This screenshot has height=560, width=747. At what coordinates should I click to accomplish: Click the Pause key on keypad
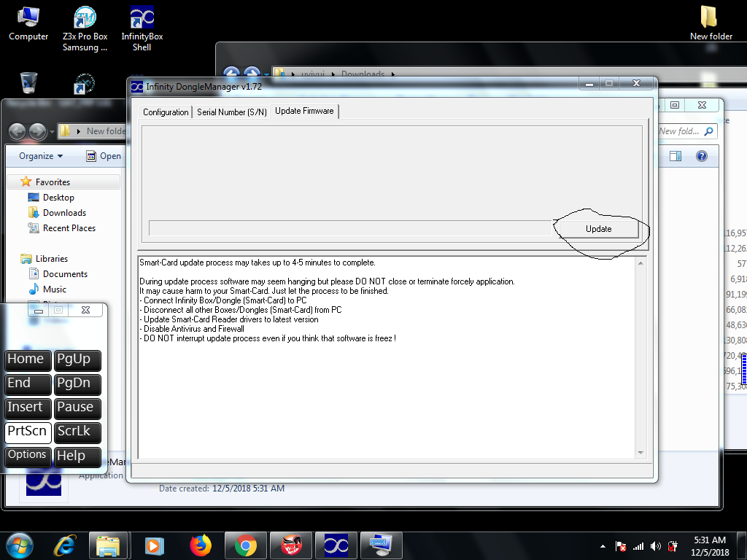point(77,408)
